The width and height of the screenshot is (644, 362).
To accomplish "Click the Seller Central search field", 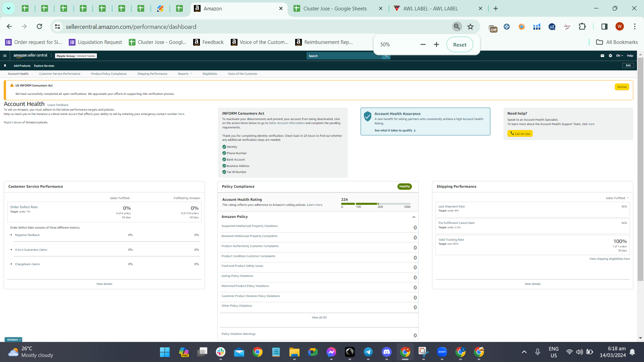I will 344,56.
